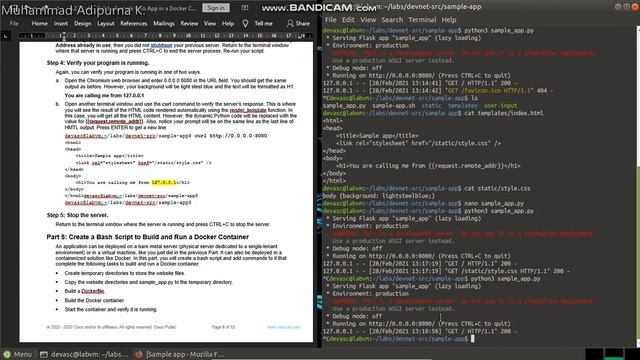The height and width of the screenshot is (360, 640).
Task: Click 'GET /favicon.ico' 404 log line
Action: coord(438,91)
